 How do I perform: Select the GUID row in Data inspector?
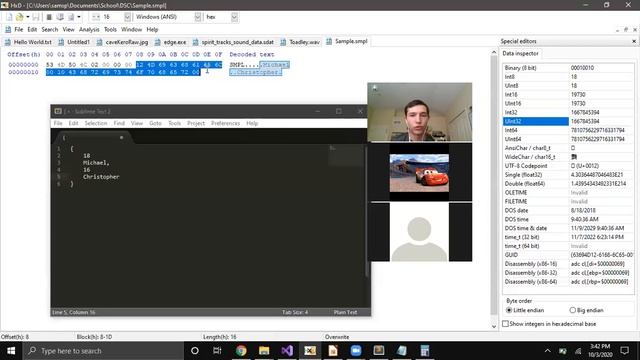pyautogui.click(x=569, y=255)
